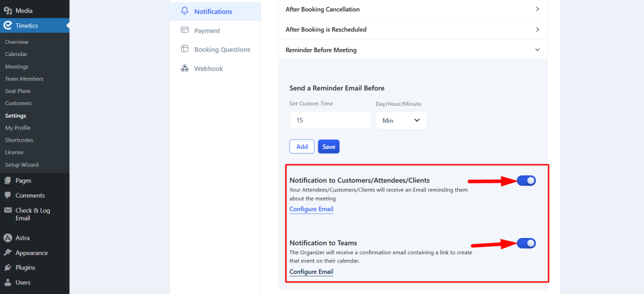This screenshot has height=294, width=644.
Task: Toggle Notification to Customers/Attendees/Clients switch
Action: 526,180
